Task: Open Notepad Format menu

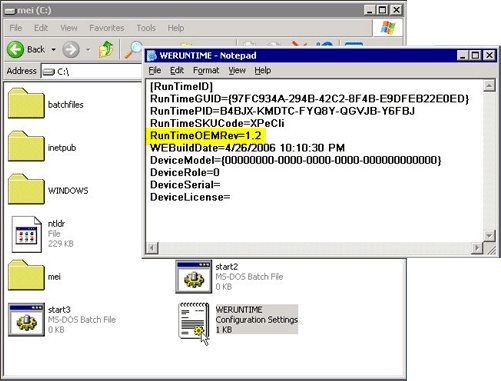Action: (x=206, y=70)
